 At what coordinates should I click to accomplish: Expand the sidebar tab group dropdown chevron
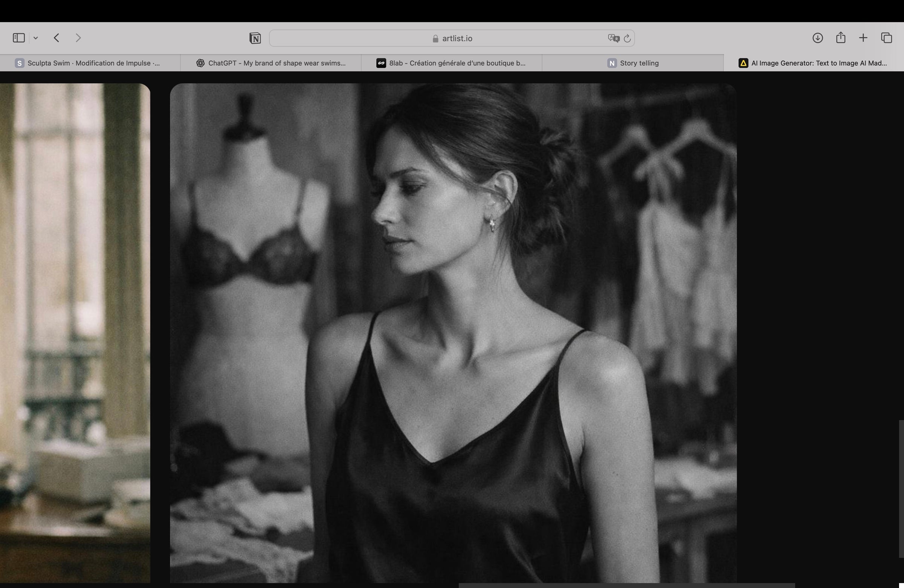(x=36, y=38)
